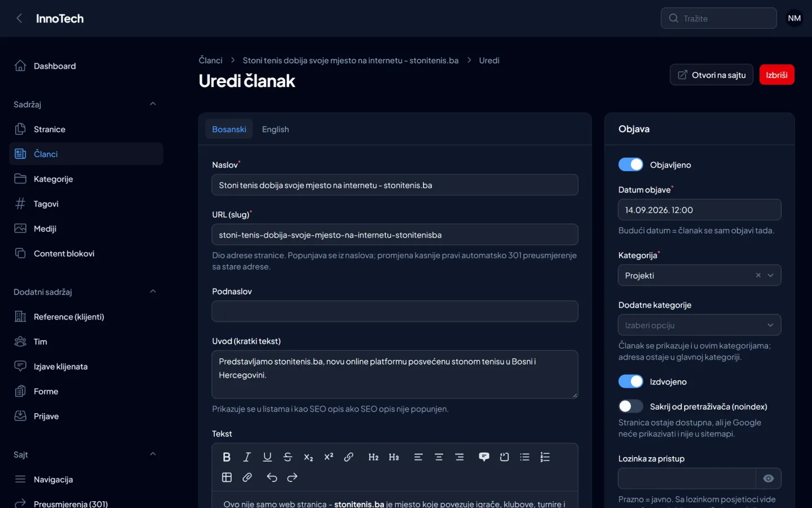Align text to the left
This screenshot has width=812, height=508.
[x=418, y=457]
